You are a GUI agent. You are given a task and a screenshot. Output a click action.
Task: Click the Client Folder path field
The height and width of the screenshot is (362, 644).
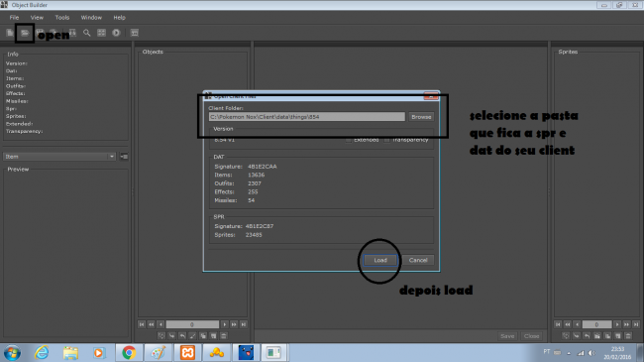coord(307,117)
